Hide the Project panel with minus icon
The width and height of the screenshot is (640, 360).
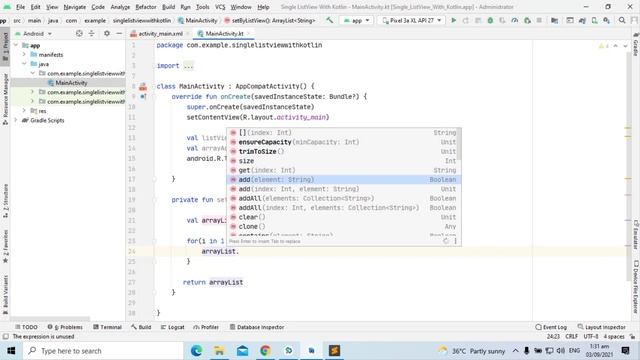[x=119, y=33]
